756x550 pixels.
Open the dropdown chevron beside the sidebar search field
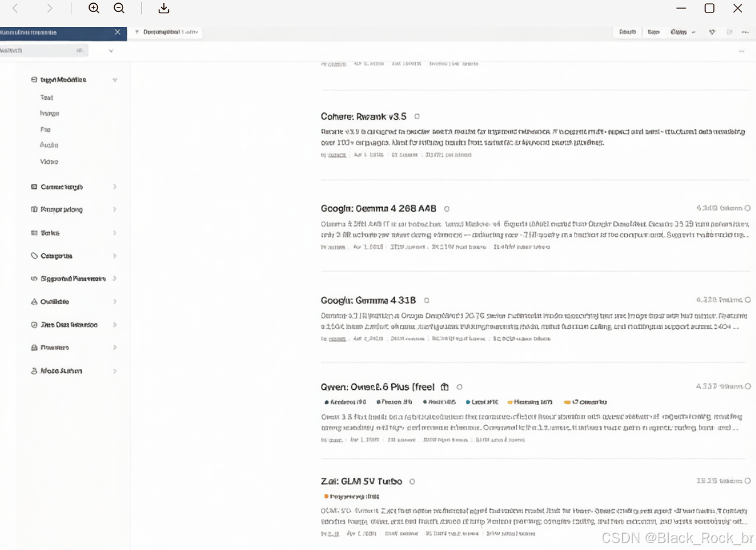(111, 51)
